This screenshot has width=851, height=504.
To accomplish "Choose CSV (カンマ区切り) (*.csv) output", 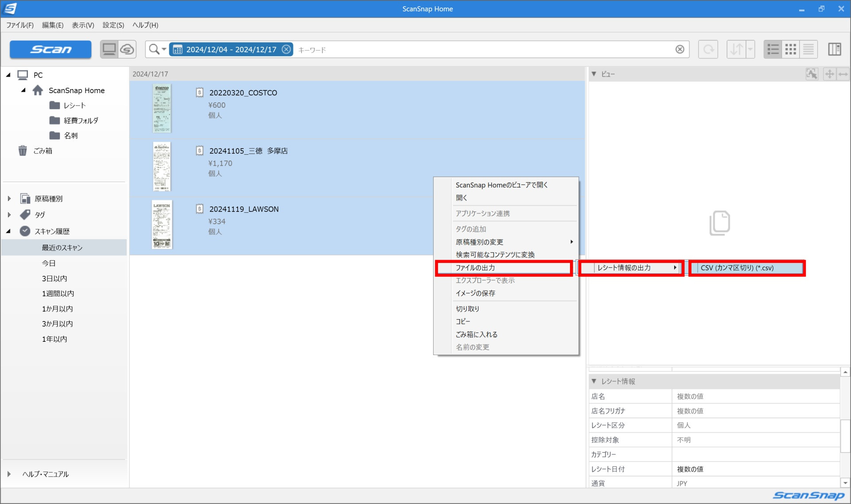I will coord(747,268).
